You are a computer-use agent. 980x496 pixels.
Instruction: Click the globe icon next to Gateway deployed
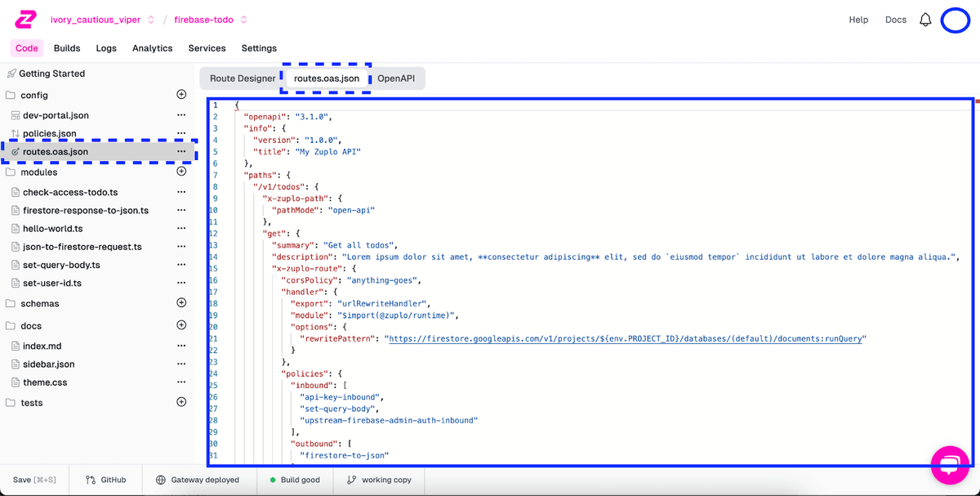160,480
